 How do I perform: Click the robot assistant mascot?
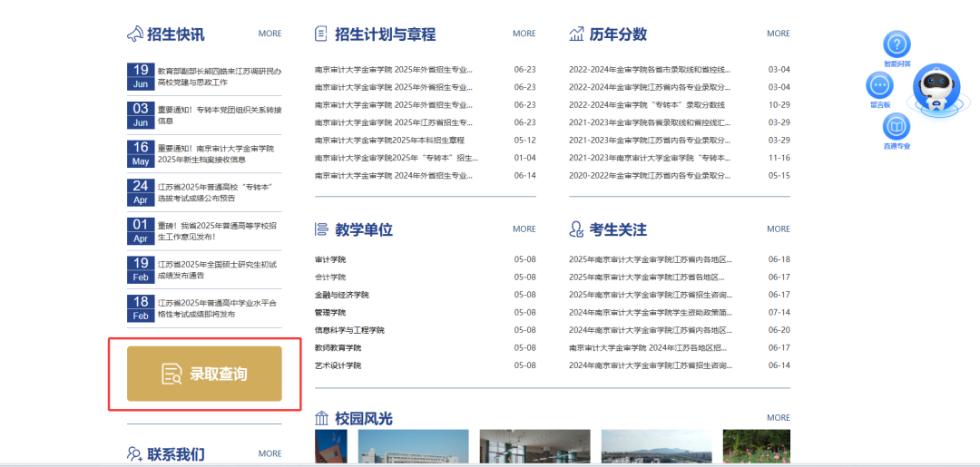[x=935, y=87]
